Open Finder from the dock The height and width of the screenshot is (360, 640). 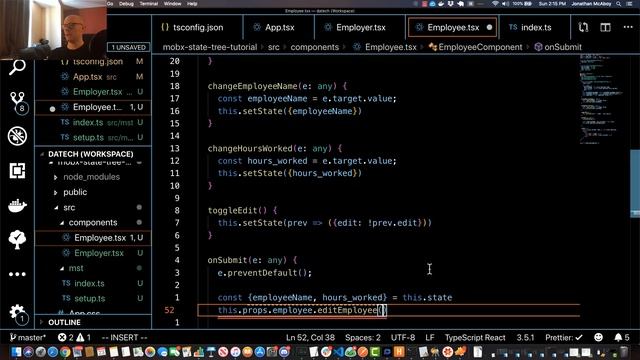tap(16, 352)
